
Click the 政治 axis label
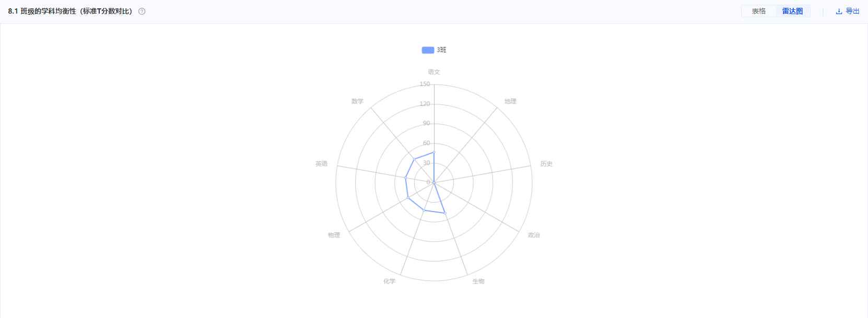tap(534, 235)
